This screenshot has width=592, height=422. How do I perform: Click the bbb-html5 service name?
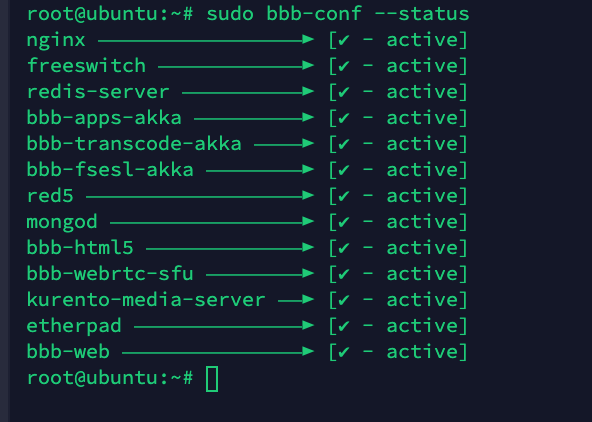(80, 248)
